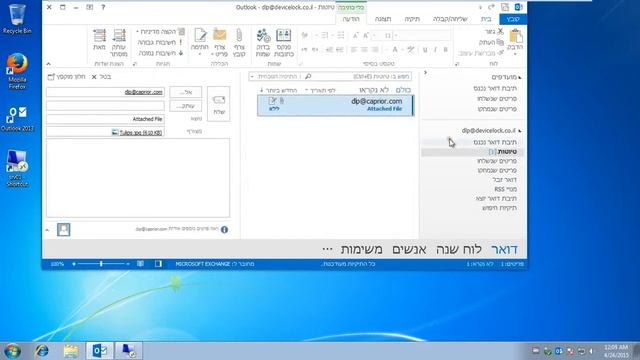Toggle Newest on top sort order
The image size is (640, 360).
[278, 90]
